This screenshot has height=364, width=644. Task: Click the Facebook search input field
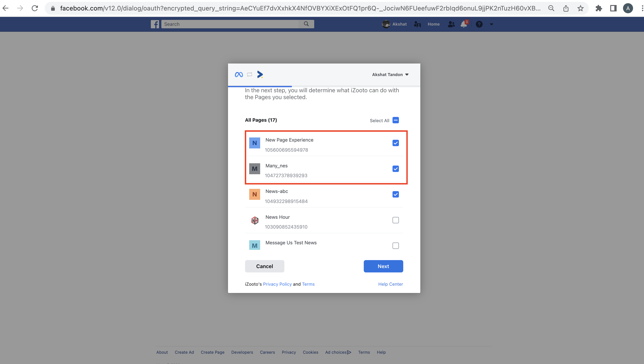tap(230, 24)
